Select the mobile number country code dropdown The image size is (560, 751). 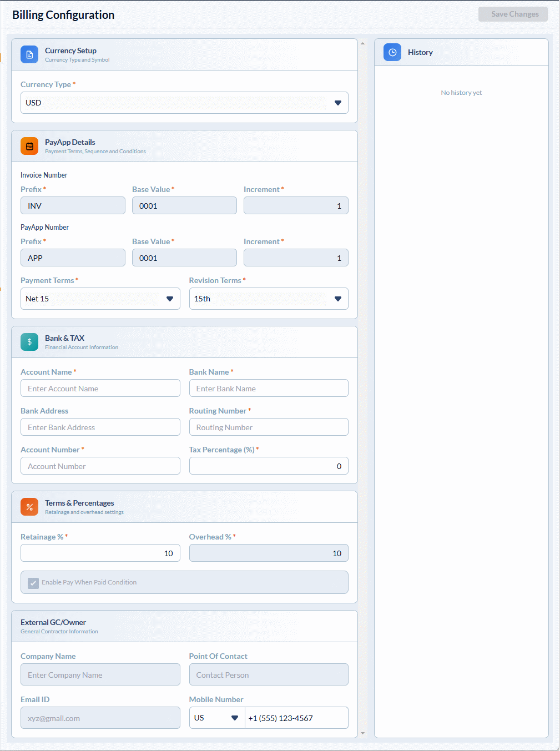(216, 718)
